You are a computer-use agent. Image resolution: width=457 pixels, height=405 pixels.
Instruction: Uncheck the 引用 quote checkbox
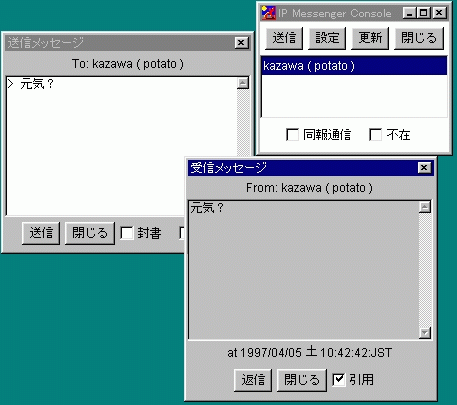pyautogui.click(x=339, y=379)
